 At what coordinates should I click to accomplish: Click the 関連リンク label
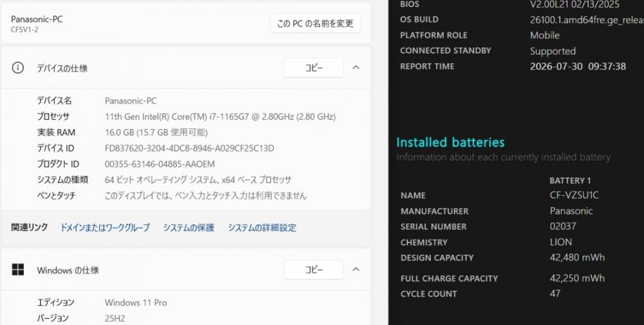coord(29,227)
